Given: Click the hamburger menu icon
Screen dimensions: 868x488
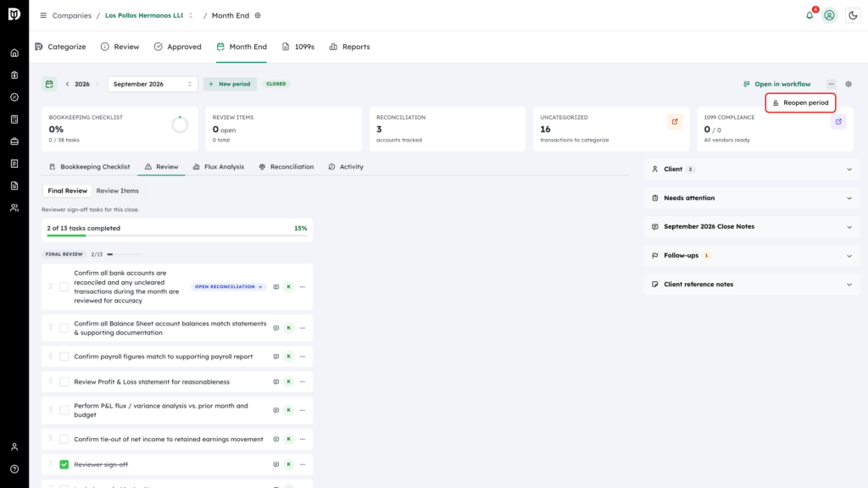Looking at the screenshot, I should [43, 15].
